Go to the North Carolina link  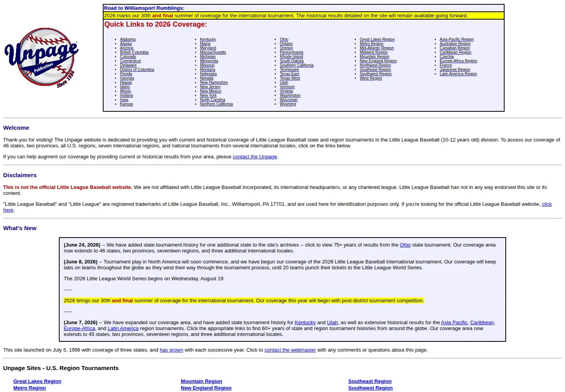213,100
